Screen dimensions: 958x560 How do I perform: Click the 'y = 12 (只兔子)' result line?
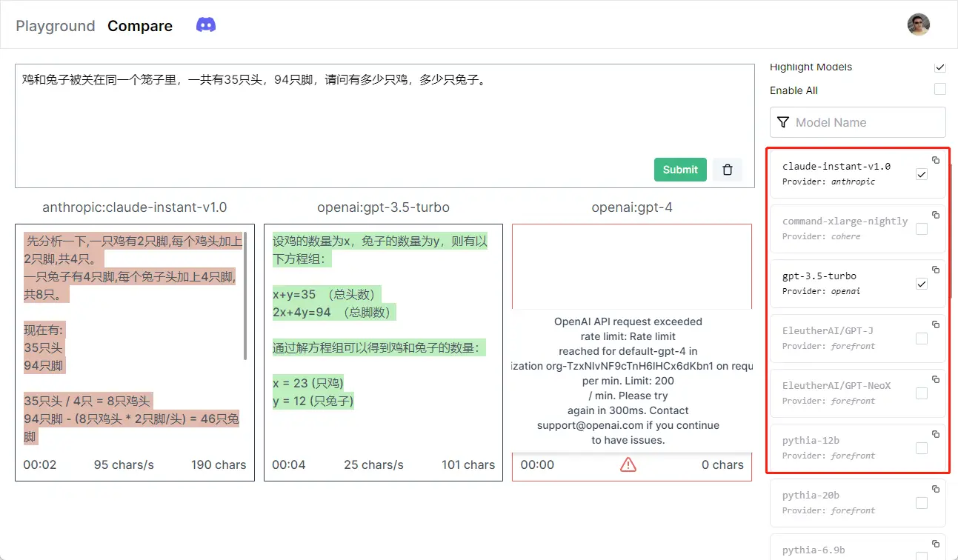(313, 401)
